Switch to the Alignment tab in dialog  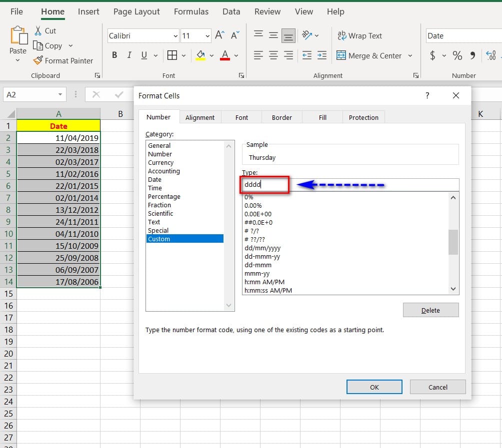click(x=200, y=117)
